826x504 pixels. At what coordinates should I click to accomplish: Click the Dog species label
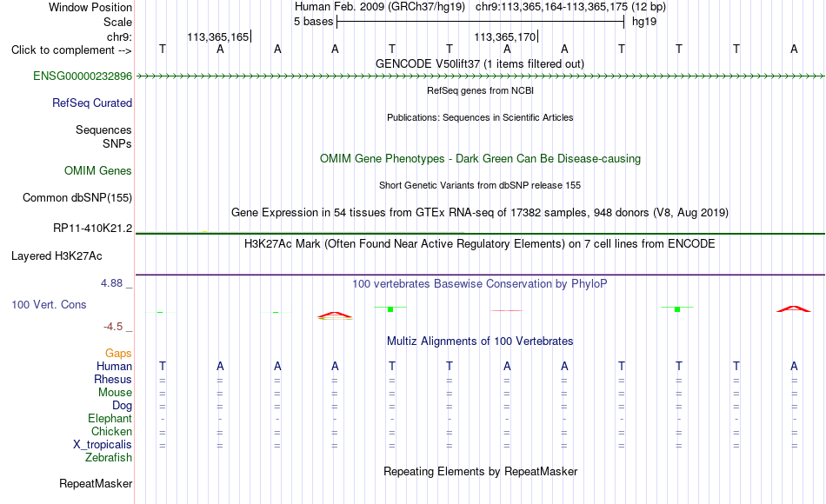point(122,406)
